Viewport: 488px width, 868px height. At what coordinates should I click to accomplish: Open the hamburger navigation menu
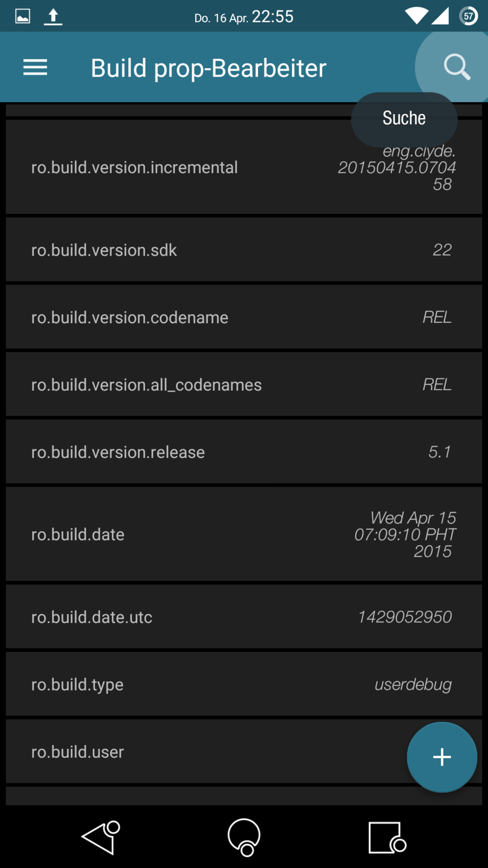pyautogui.click(x=35, y=68)
